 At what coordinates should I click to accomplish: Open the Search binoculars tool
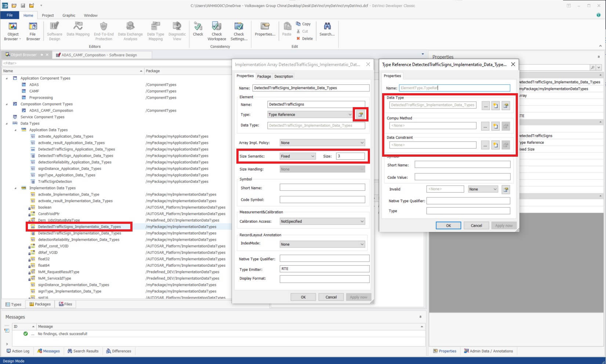[327, 29]
